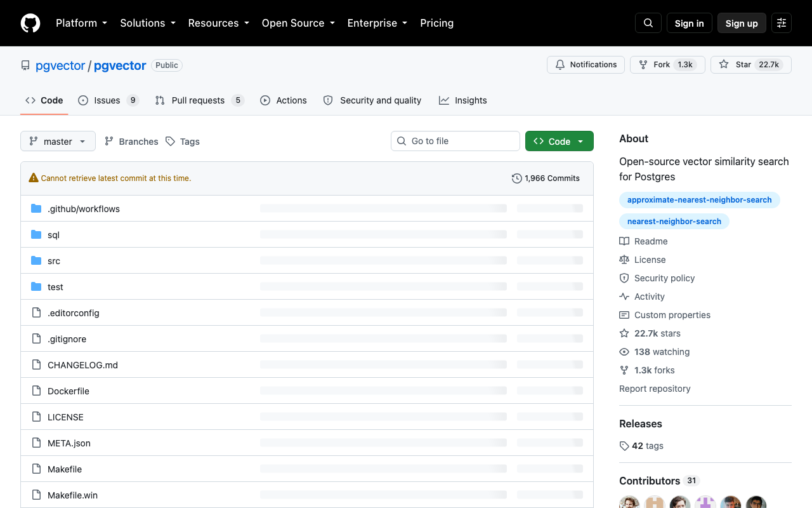The height and width of the screenshot is (508, 812).
Task: Open the 1,966 Commits link
Action: (x=546, y=178)
